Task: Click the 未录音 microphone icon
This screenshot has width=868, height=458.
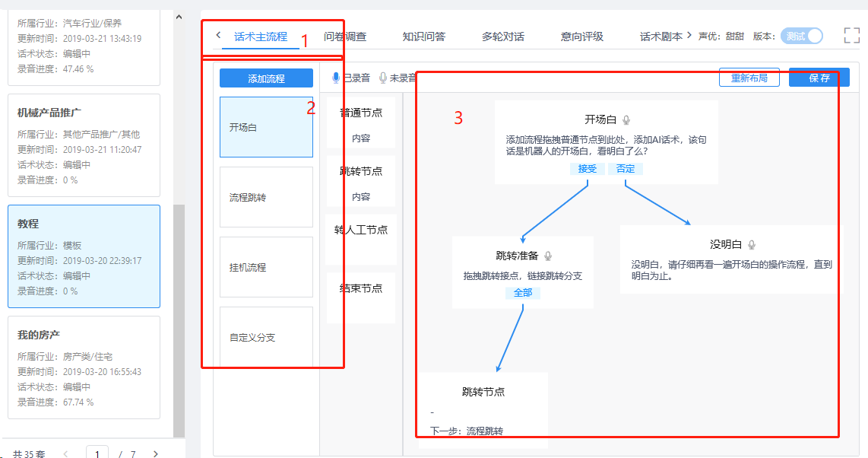Action: 382,78
